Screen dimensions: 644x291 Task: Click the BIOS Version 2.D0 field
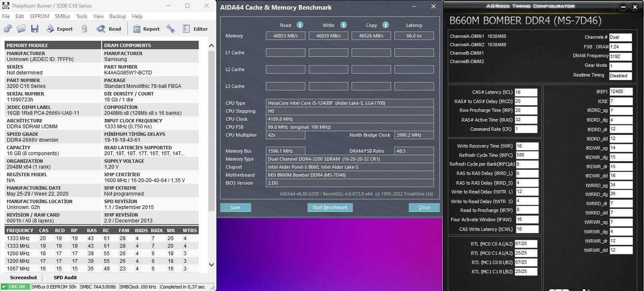pos(350,183)
